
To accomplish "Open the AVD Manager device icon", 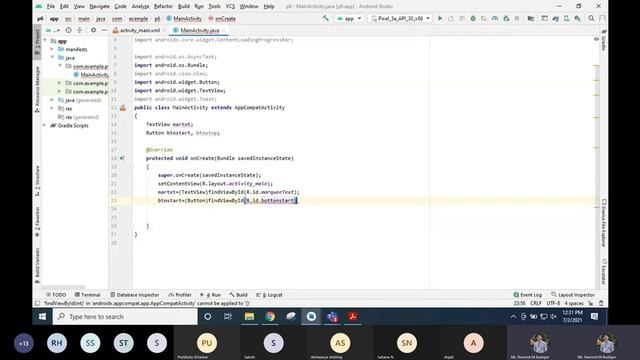I will (x=567, y=18).
